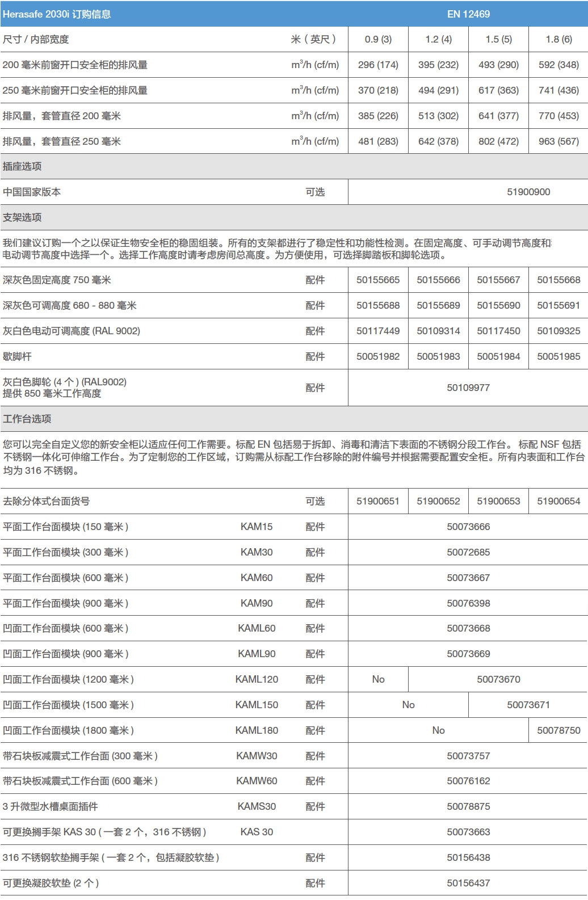Viewport: 588px width, 900px height.
Task: Click part number '51900900'
Action: click(528, 192)
